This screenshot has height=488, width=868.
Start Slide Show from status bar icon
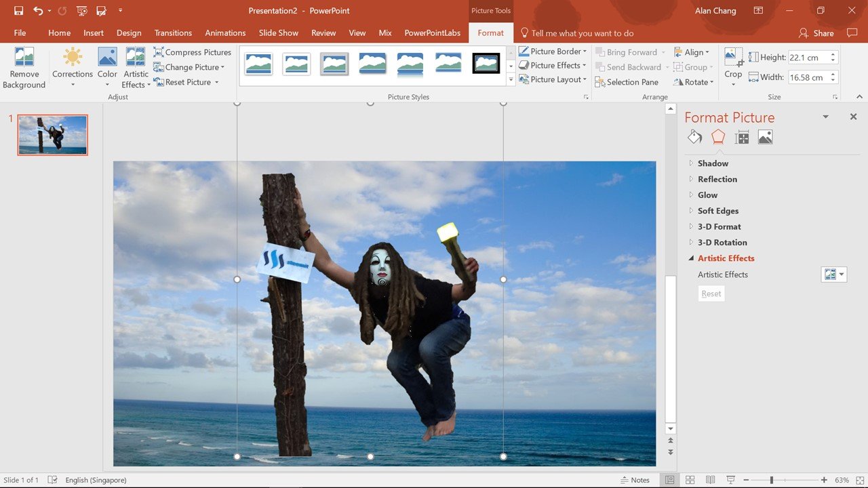(x=732, y=480)
